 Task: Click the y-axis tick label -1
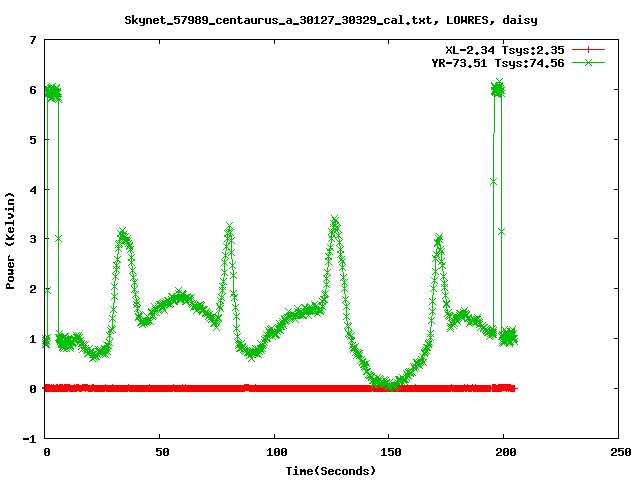[29, 439]
